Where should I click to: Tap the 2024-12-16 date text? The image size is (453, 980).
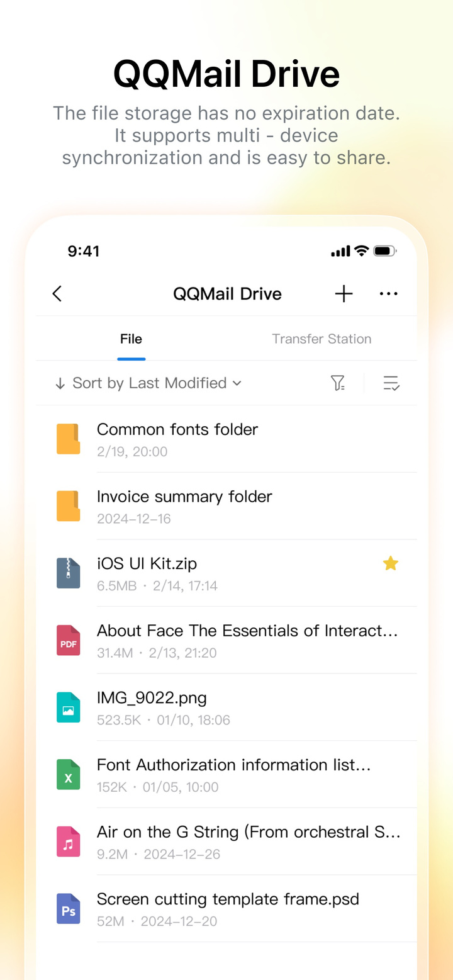(x=134, y=519)
